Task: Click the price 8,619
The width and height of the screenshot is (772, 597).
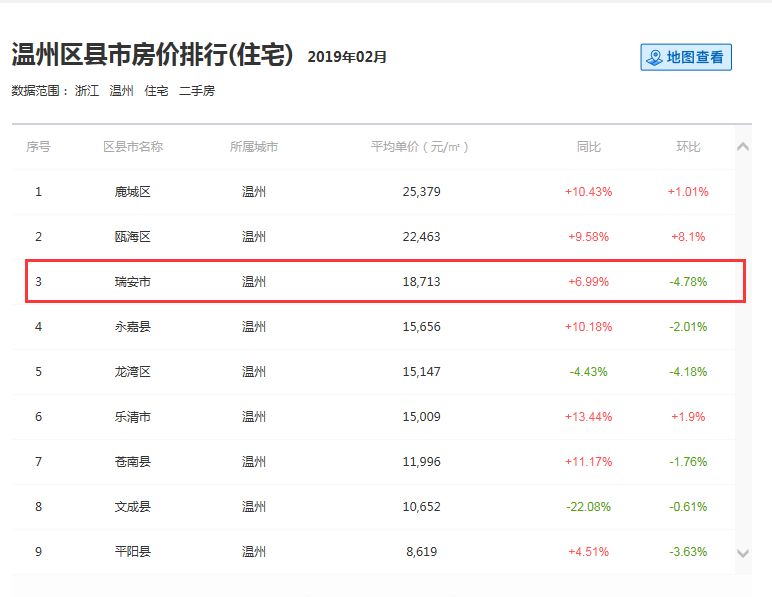Action: tap(421, 551)
